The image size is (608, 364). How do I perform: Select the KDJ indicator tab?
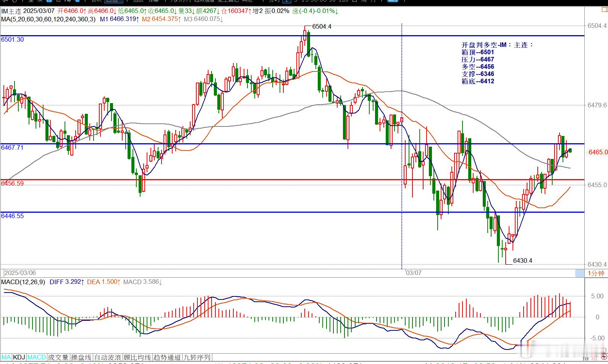[x=19, y=358]
